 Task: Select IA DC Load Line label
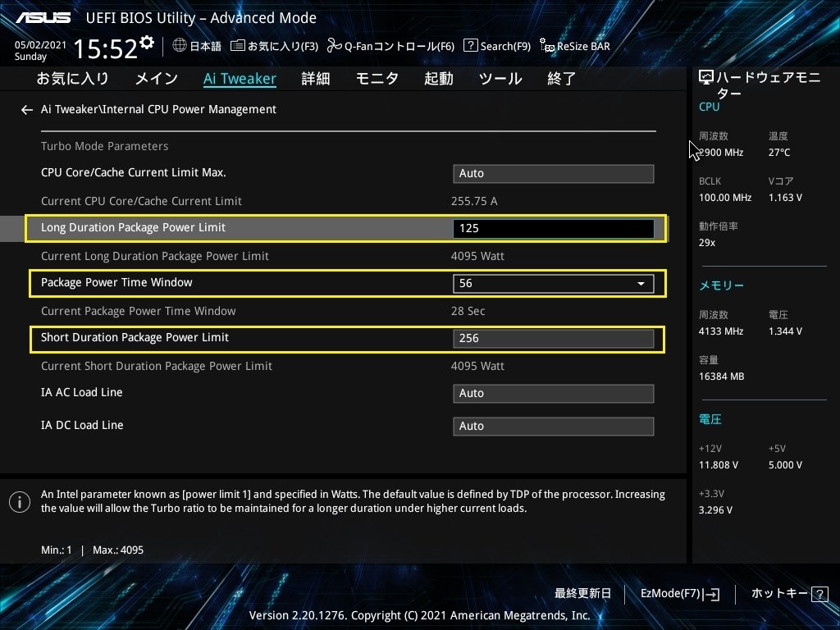click(82, 426)
